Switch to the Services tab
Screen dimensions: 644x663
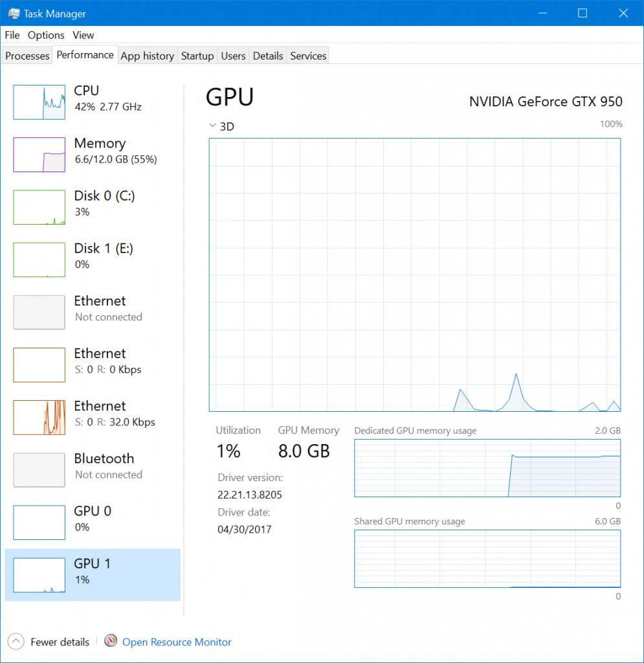307,56
